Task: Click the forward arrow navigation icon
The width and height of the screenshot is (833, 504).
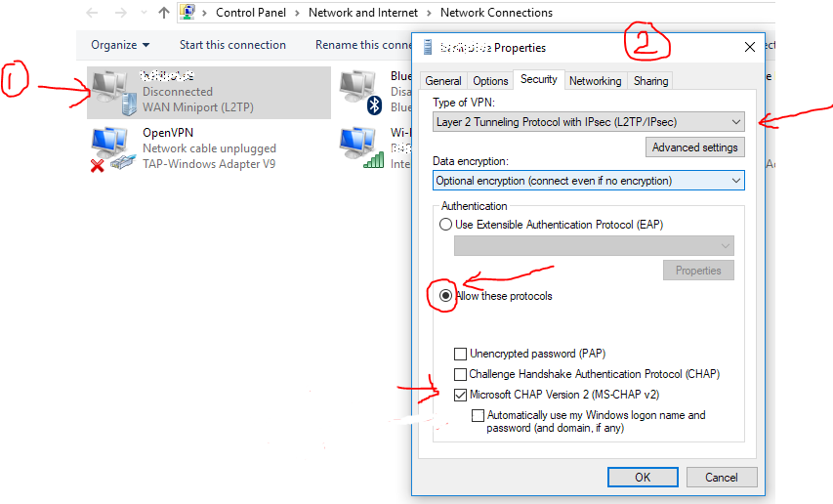Action: pyautogui.click(x=120, y=14)
